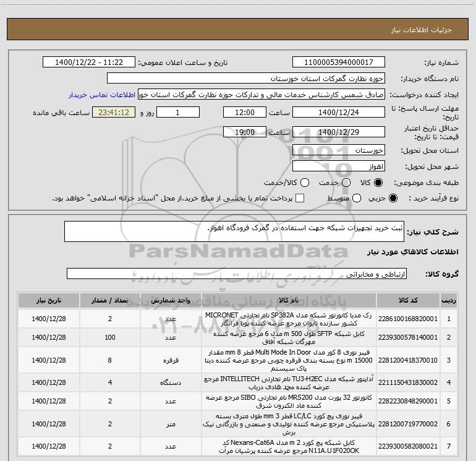Click the remaining time countdown 23:41:12
This screenshot has width=476, height=461.
tap(114, 112)
